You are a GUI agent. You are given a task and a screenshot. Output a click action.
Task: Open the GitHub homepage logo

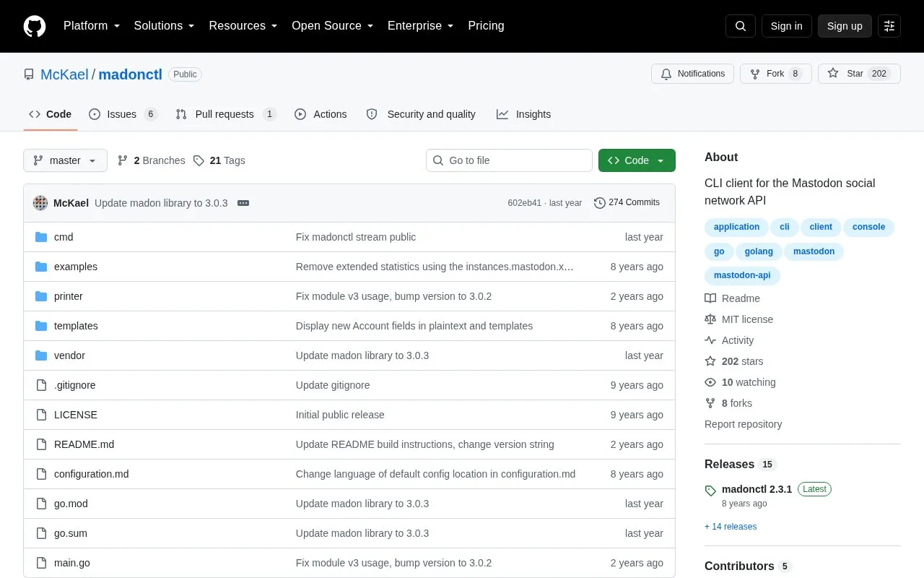coord(35,26)
